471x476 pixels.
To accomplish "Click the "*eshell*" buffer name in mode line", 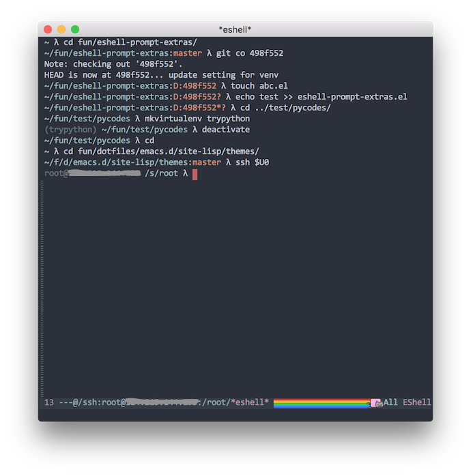I will 250,402.
